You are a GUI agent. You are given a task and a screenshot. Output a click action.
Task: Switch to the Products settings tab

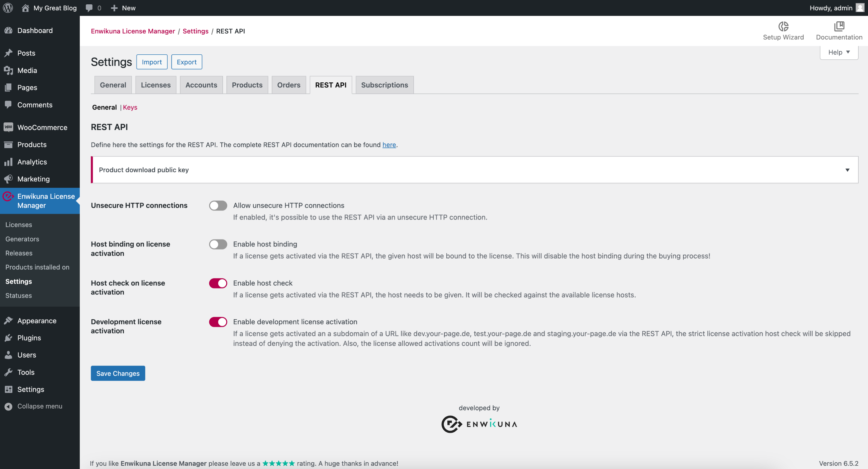click(x=247, y=85)
